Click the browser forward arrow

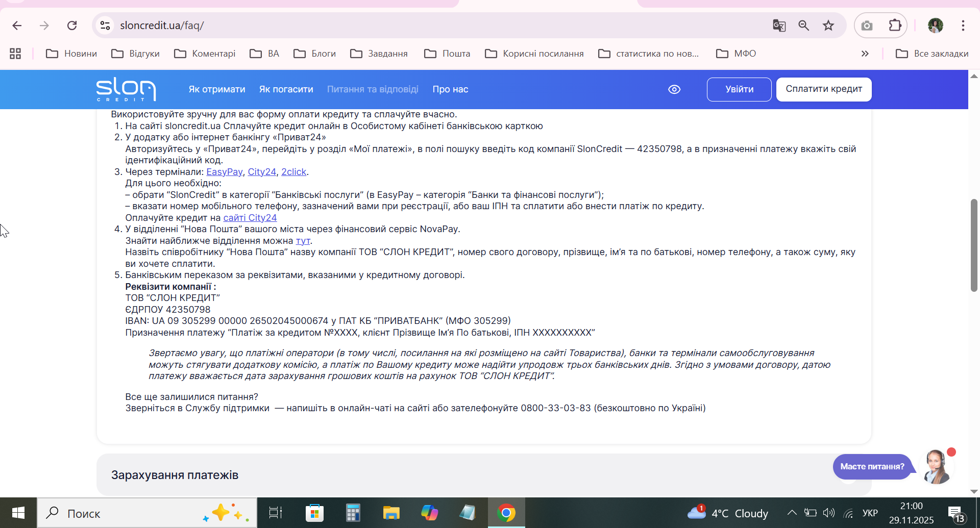pyautogui.click(x=44, y=26)
